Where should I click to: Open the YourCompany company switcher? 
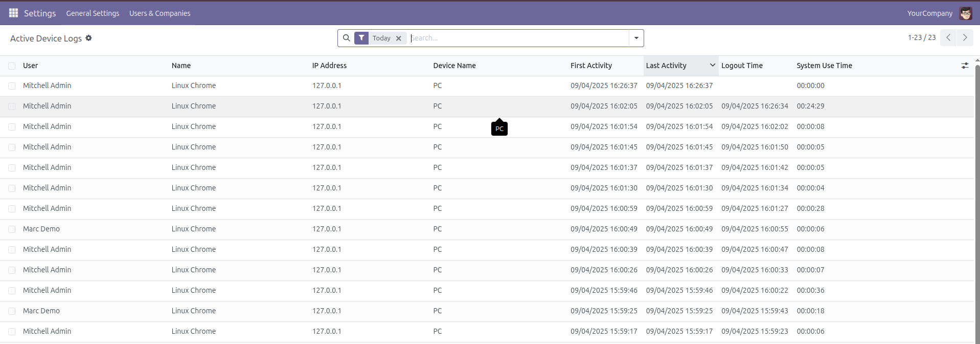(x=929, y=13)
